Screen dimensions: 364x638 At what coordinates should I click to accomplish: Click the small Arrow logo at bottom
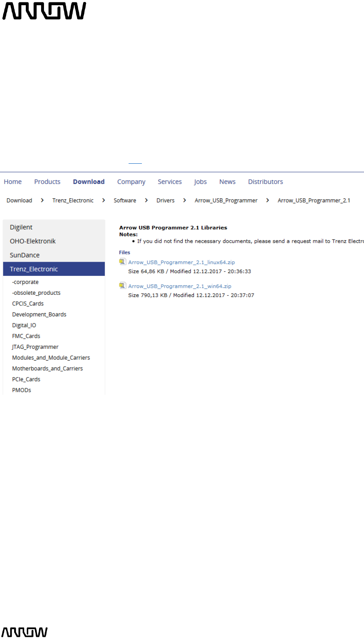(x=25, y=632)
